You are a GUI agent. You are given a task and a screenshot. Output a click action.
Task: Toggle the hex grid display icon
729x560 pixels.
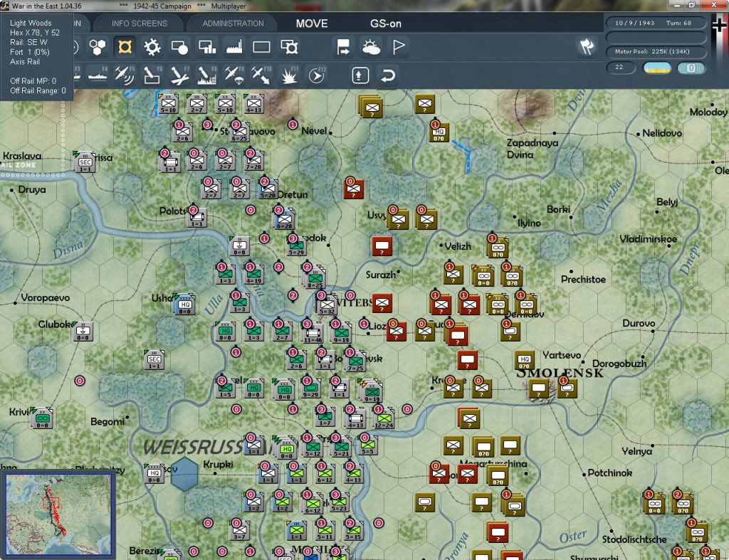click(98, 47)
